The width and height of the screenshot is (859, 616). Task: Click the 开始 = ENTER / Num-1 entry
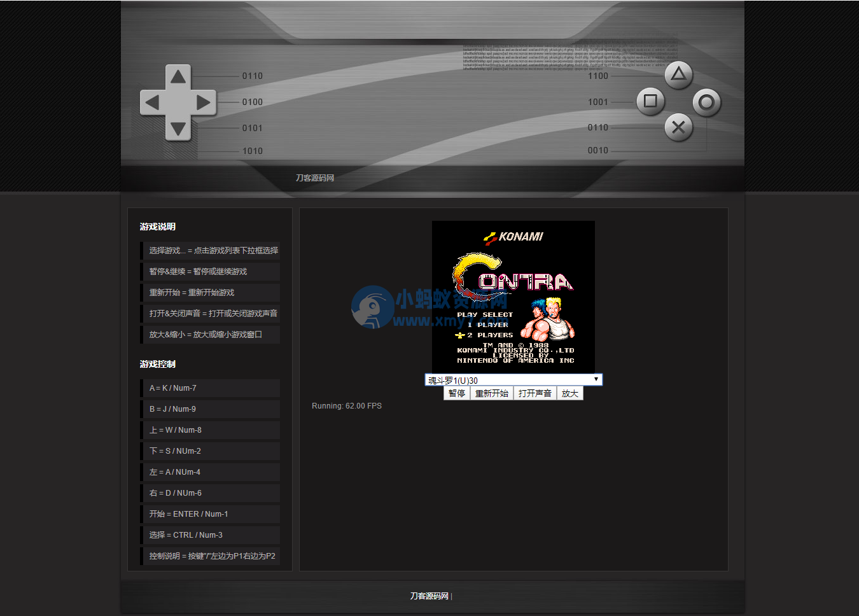point(188,514)
